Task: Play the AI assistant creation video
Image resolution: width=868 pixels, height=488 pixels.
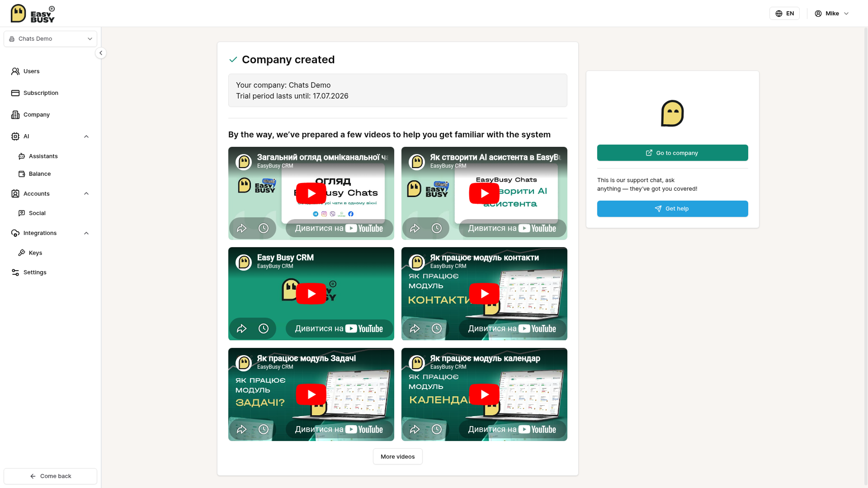Action: tap(484, 193)
